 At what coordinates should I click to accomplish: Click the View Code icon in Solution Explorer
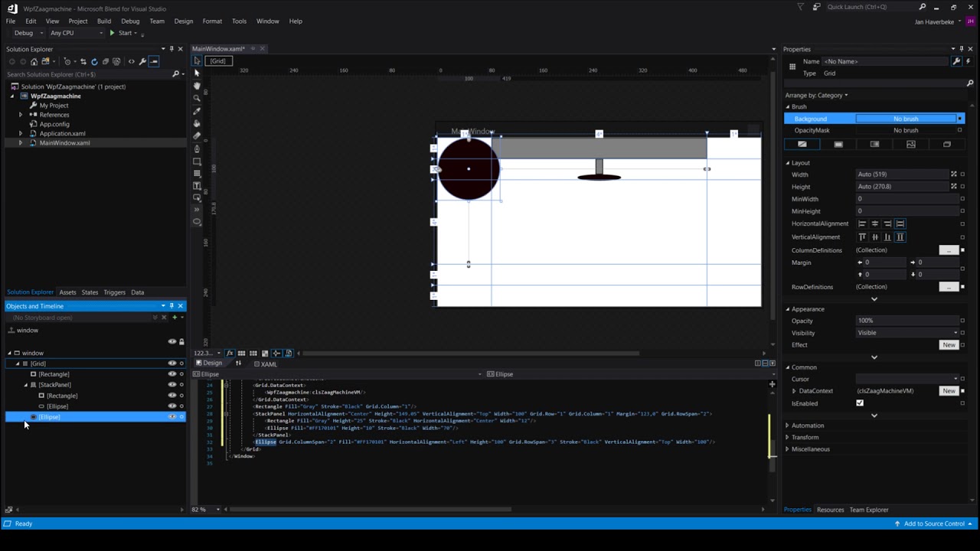click(132, 61)
